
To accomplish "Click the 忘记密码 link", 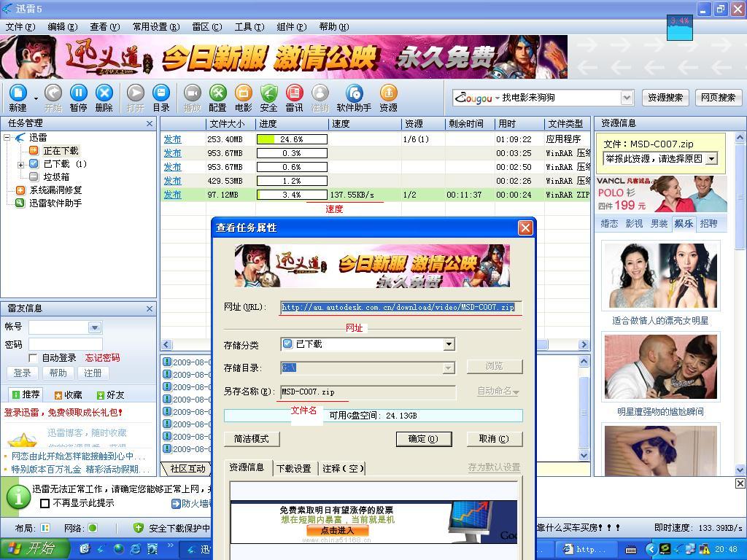I will point(102,358).
